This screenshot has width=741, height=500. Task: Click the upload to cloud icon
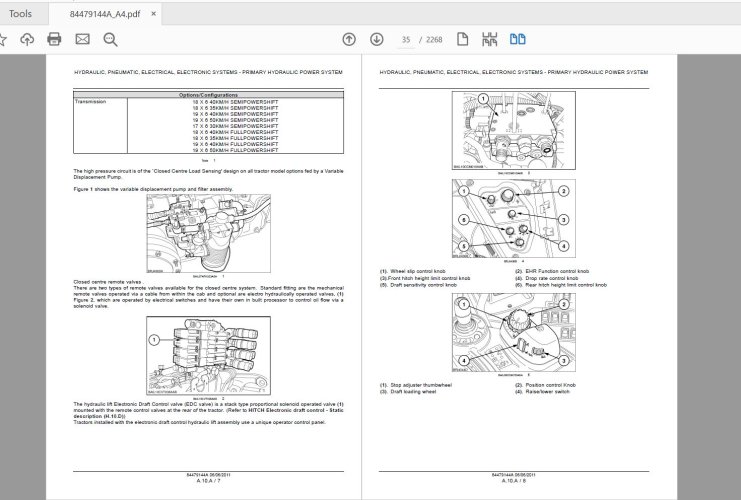tap(27, 39)
